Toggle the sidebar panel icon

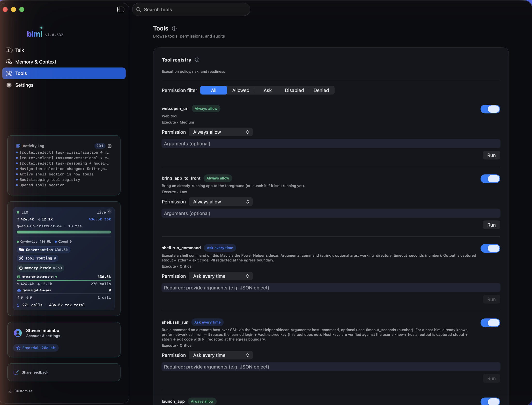pos(121,9)
